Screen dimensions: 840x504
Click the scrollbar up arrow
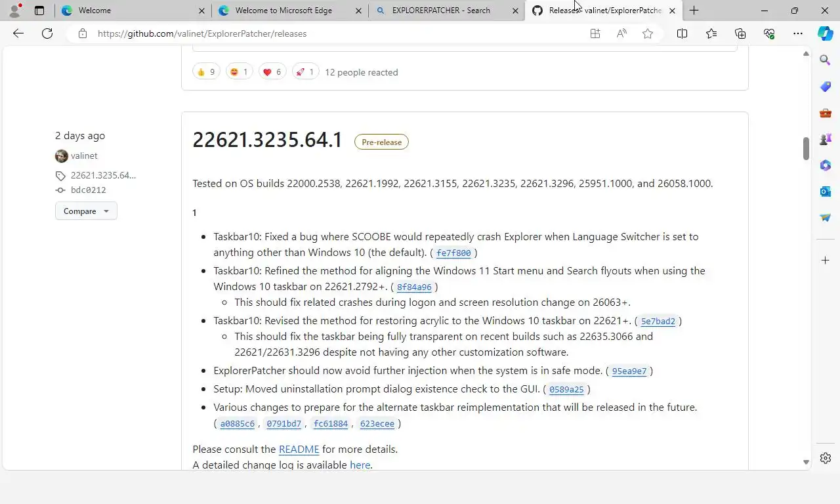[806, 54]
